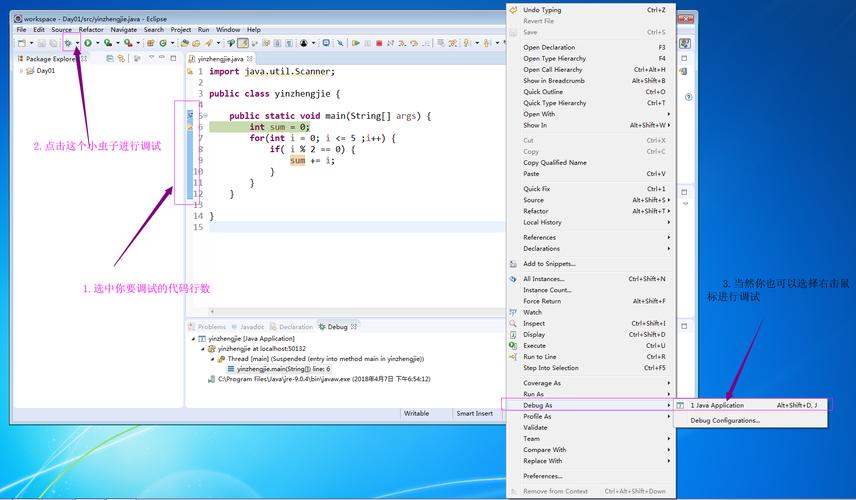
Task: Click the Step Return debug icon
Action: (426, 43)
